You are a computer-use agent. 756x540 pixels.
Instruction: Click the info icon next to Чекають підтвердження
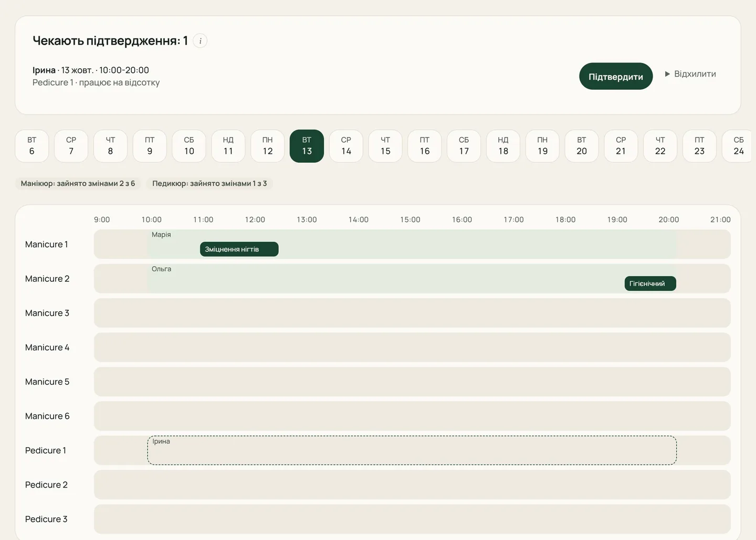point(200,41)
